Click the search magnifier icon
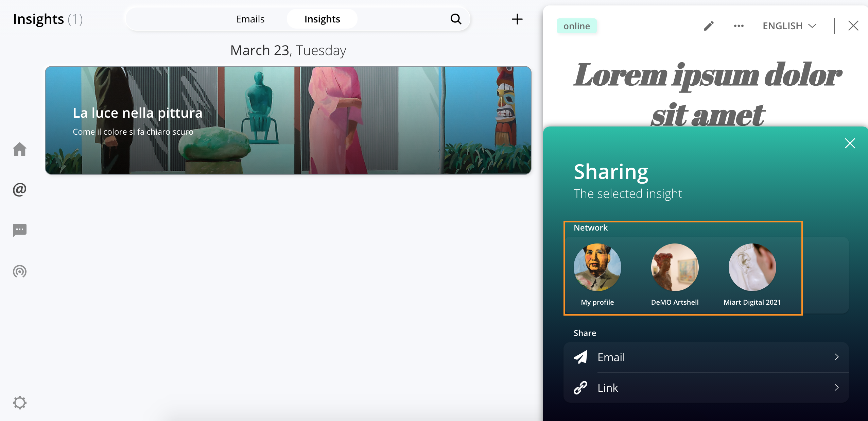The height and width of the screenshot is (421, 868). [x=456, y=19]
